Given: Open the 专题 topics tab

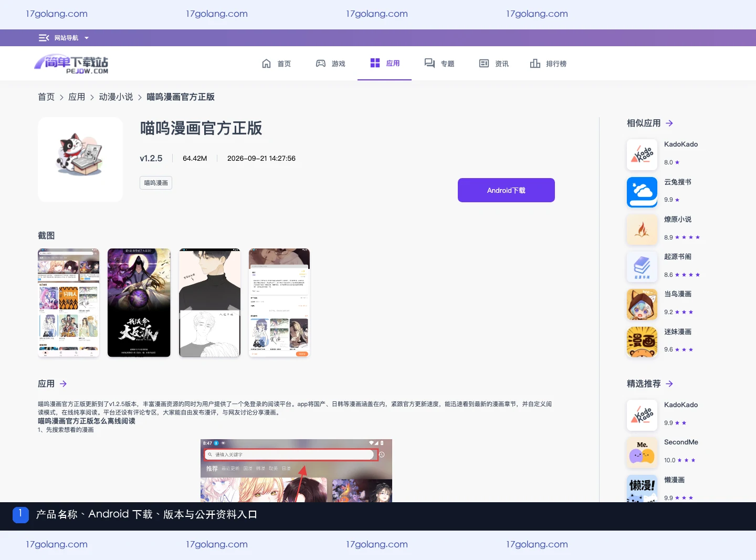Looking at the screenshot, I should pos(439,64).
